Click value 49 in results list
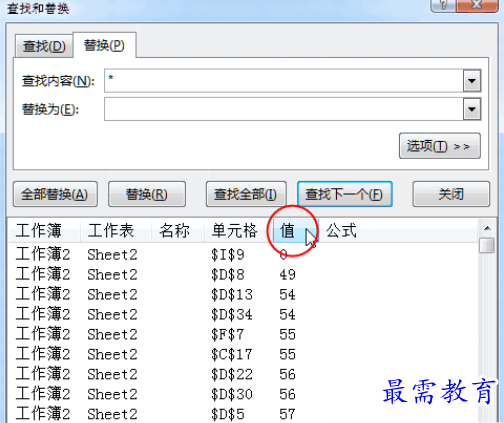 coord(287,275)
